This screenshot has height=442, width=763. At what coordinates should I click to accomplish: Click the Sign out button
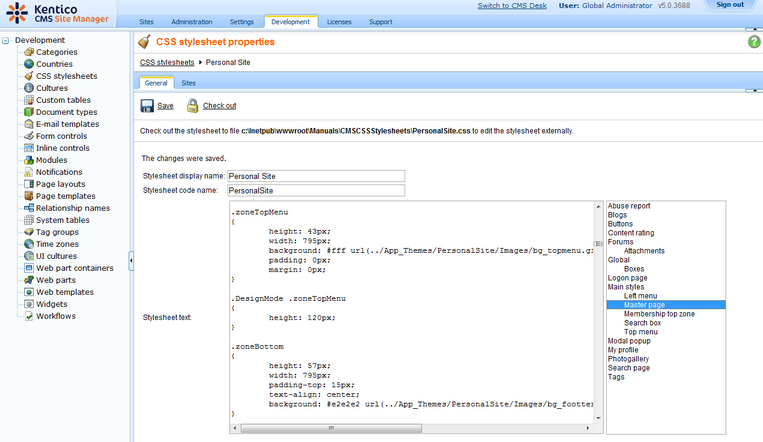click(730, 5)
